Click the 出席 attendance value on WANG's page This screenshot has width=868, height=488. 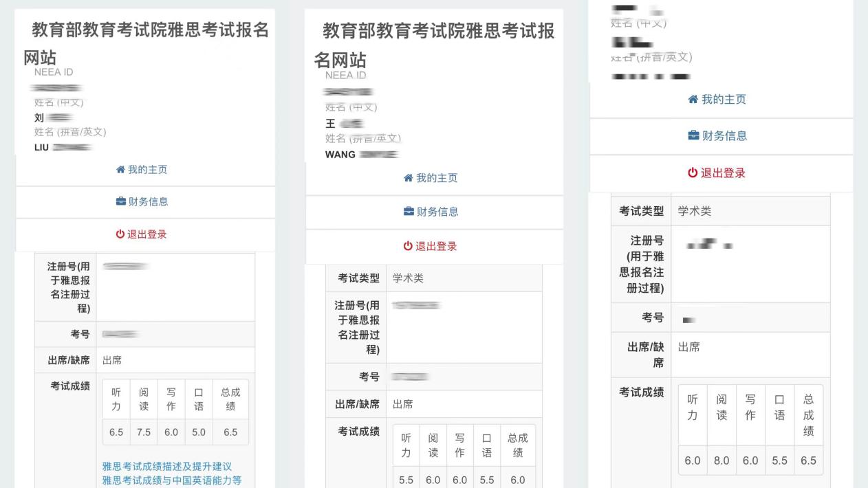click(403, 404)
